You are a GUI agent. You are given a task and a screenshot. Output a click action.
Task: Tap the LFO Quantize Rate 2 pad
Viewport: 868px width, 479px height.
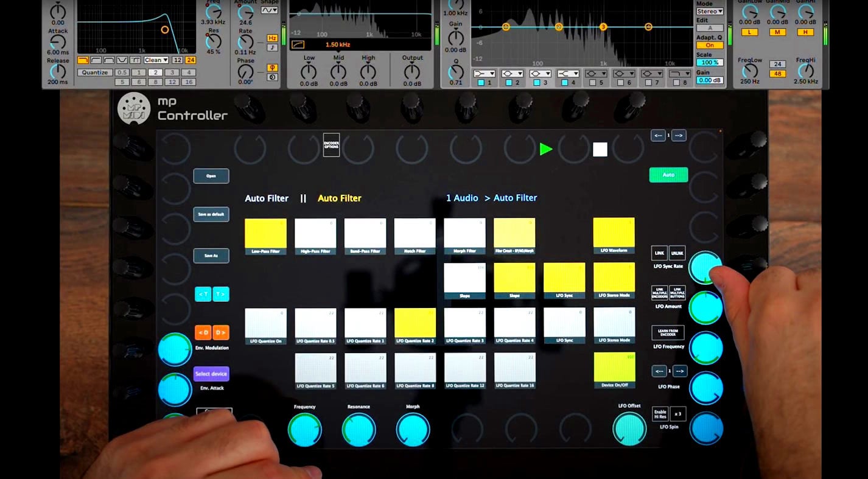point(415,326)
